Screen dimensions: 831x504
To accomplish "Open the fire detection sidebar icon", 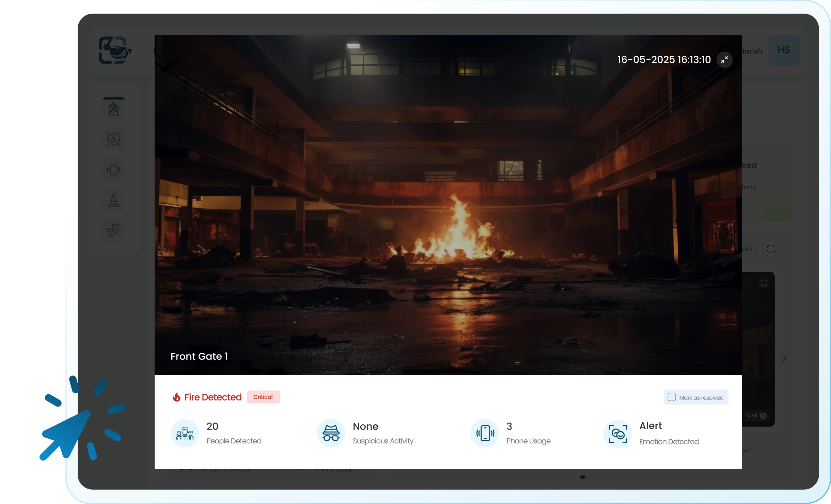I will [x=114, y=109].
